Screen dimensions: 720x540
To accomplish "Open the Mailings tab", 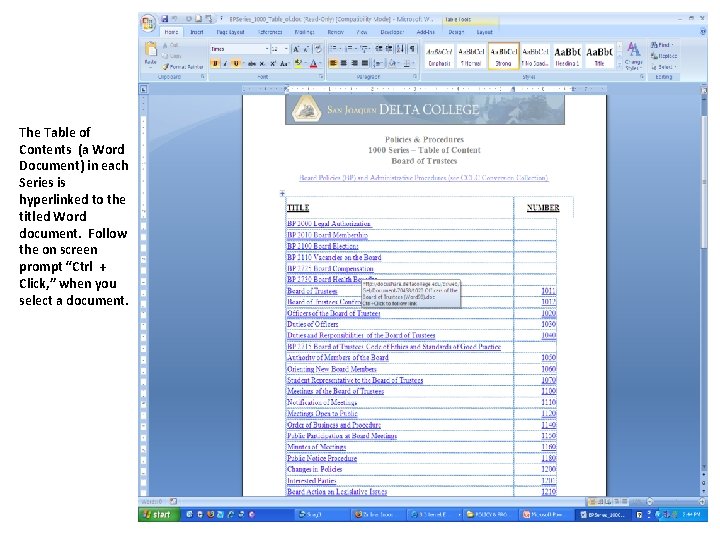I will tap(304, 32).
